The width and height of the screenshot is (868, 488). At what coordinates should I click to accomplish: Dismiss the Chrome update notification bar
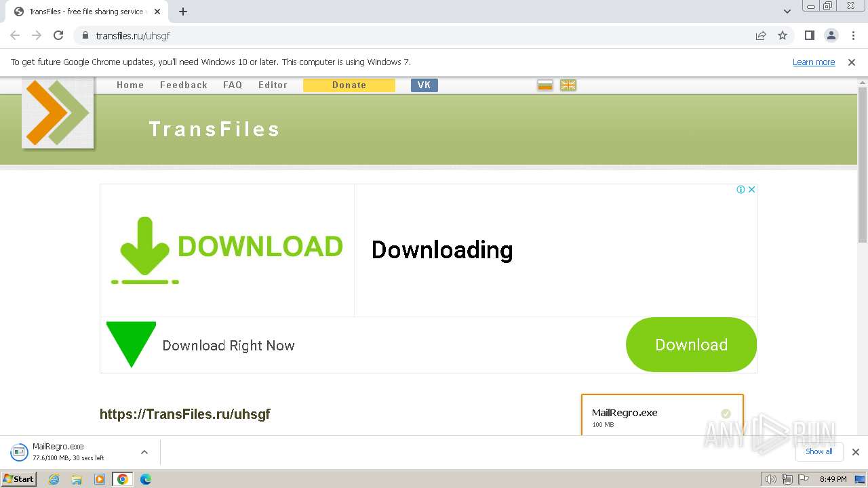tap(852, 62)
